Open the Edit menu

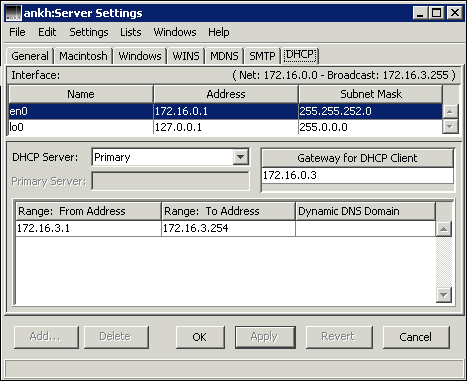(47, 32)
